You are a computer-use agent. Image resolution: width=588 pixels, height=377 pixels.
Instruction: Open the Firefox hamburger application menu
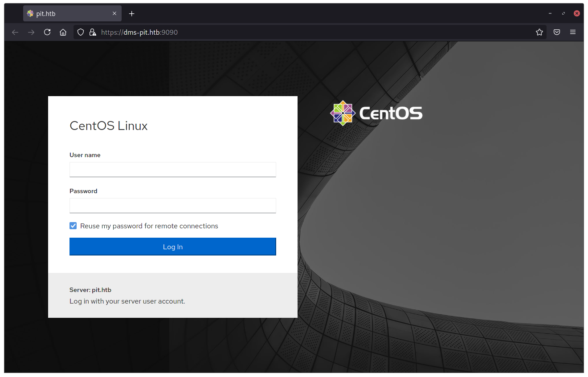point(573,32)
